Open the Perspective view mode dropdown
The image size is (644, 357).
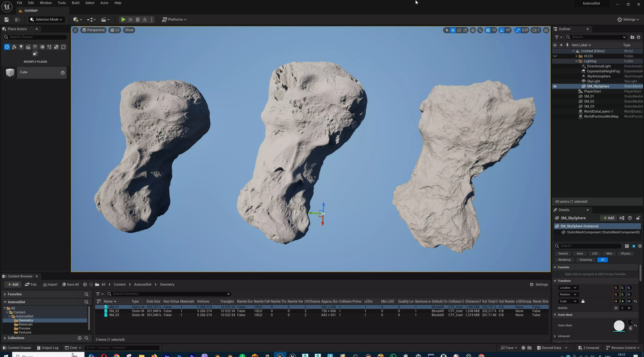click(93, 30)
